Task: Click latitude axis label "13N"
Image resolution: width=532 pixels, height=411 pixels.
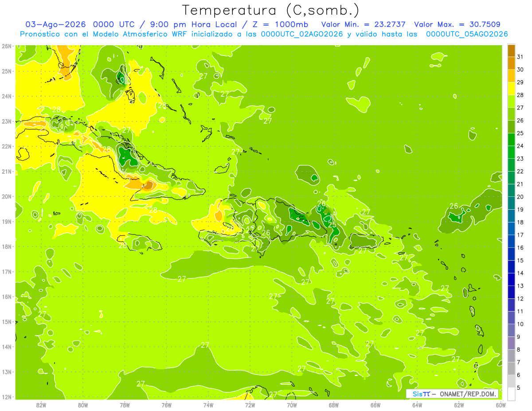Action: click(x=7, y=372)
